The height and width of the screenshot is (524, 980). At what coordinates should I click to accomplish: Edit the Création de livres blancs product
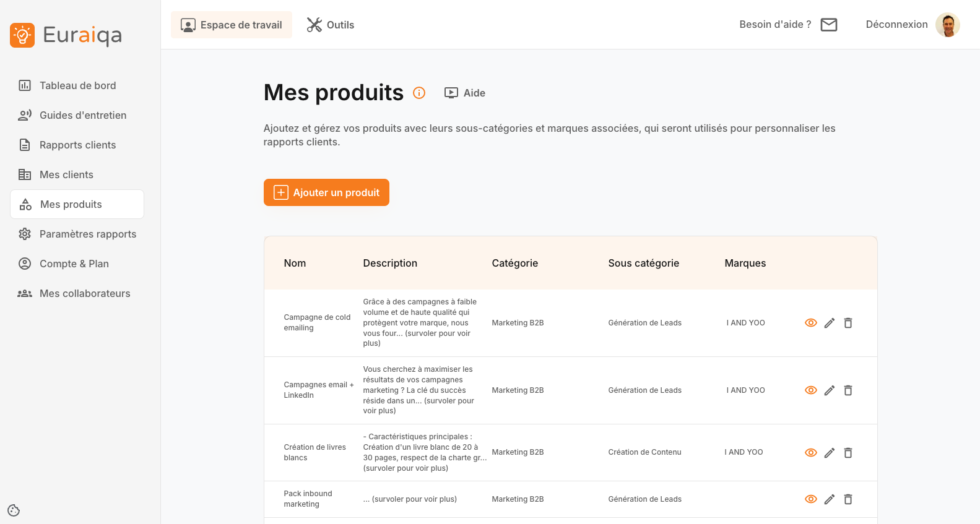click(830, 453)
